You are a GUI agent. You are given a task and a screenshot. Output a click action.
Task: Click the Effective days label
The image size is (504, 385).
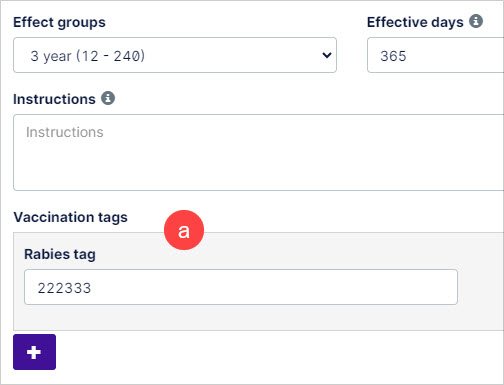click(x=415, y=22)
